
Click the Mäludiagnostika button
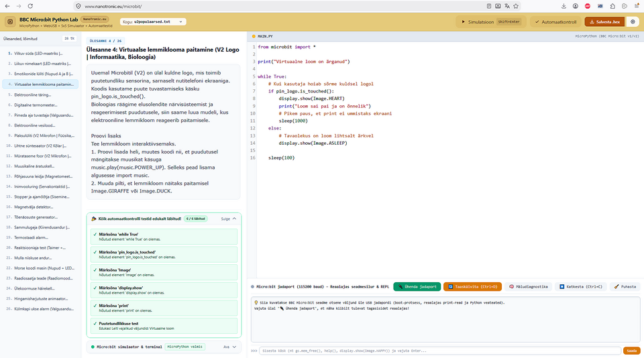pos(529,286)
